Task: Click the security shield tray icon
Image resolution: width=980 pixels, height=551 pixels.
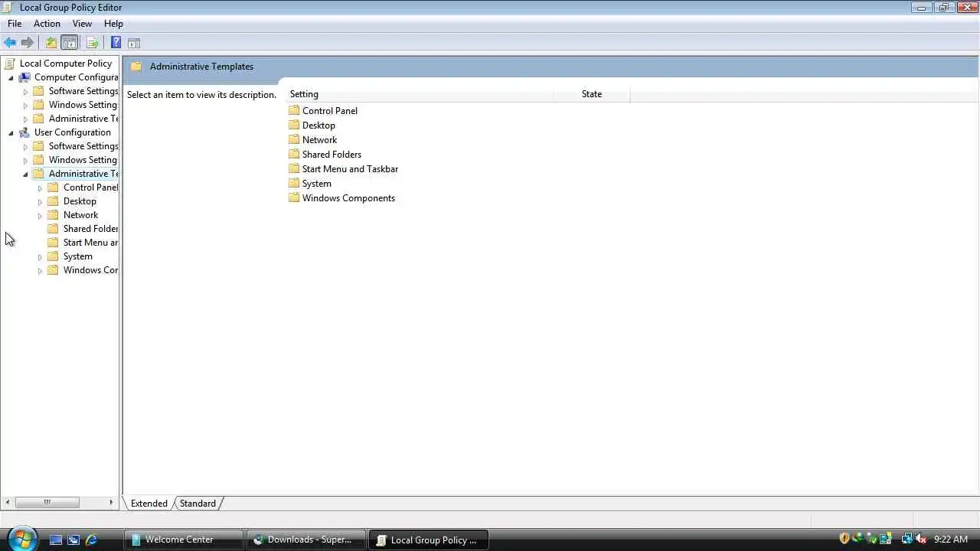Action: [x=844, y=539]
